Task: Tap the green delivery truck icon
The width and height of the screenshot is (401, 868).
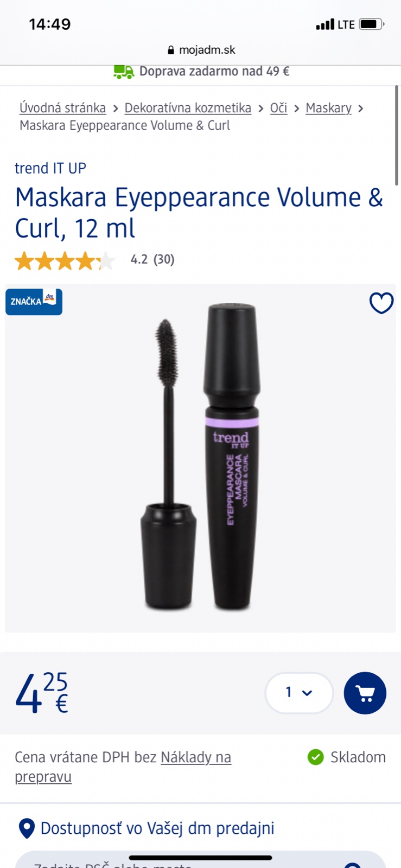Action: point(123,72)
